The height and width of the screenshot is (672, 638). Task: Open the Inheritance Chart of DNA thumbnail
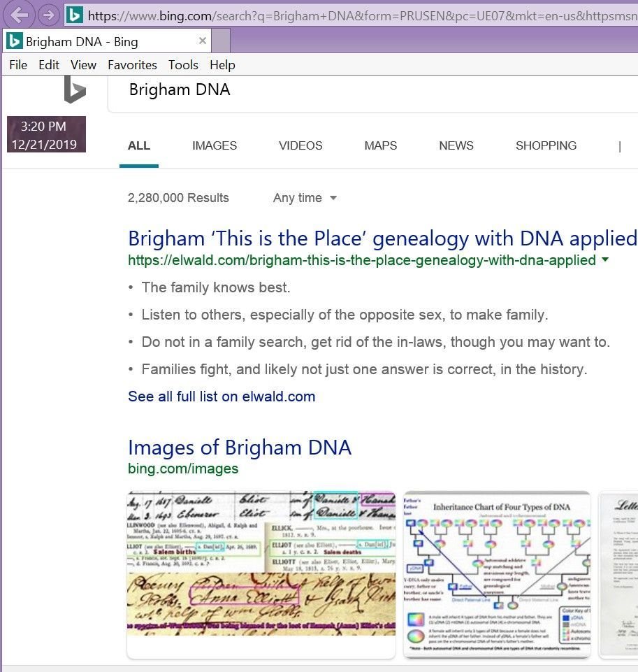(497, 574)
